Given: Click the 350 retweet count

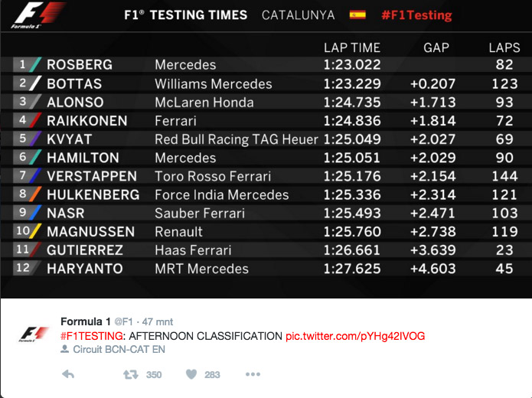Looking at the screenshot, I should [x=154, y=374].
